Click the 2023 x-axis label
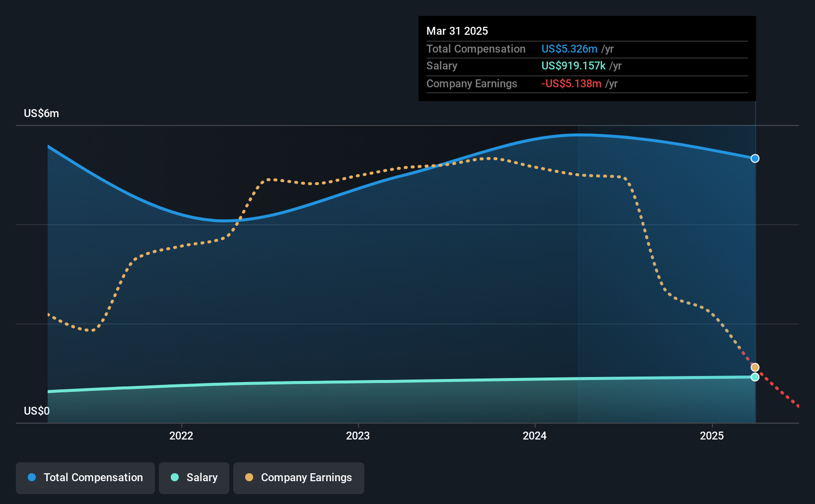815x504 pixels. (x=358, y=436)
